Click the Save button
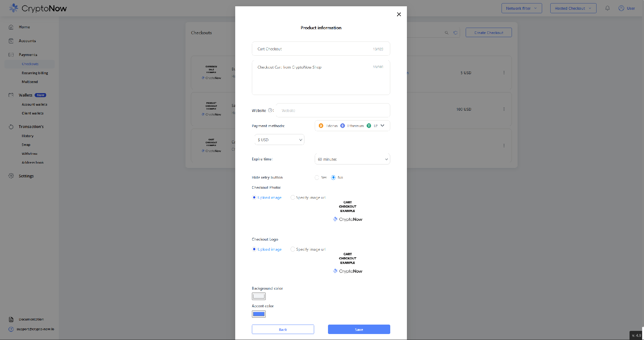The image size is (644, 340). tap(359, 329)
